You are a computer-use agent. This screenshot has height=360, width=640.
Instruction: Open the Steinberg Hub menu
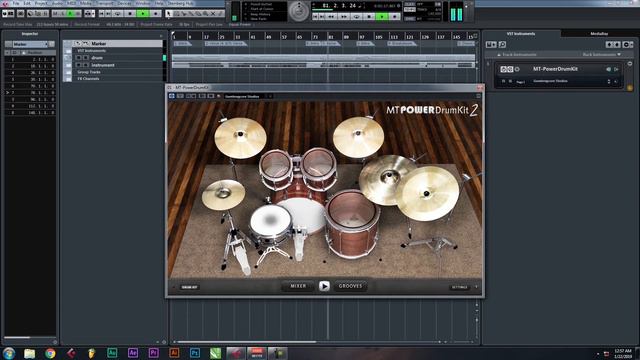tap(180, 3)
